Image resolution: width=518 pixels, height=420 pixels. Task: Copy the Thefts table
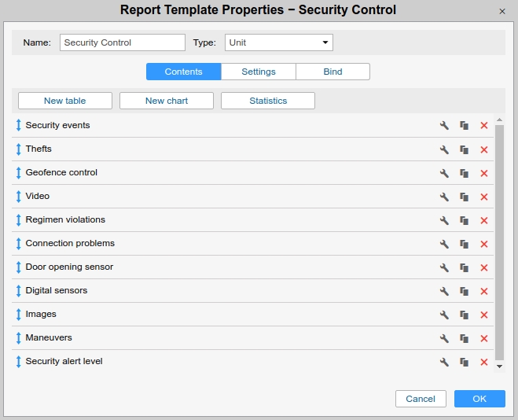465,149
